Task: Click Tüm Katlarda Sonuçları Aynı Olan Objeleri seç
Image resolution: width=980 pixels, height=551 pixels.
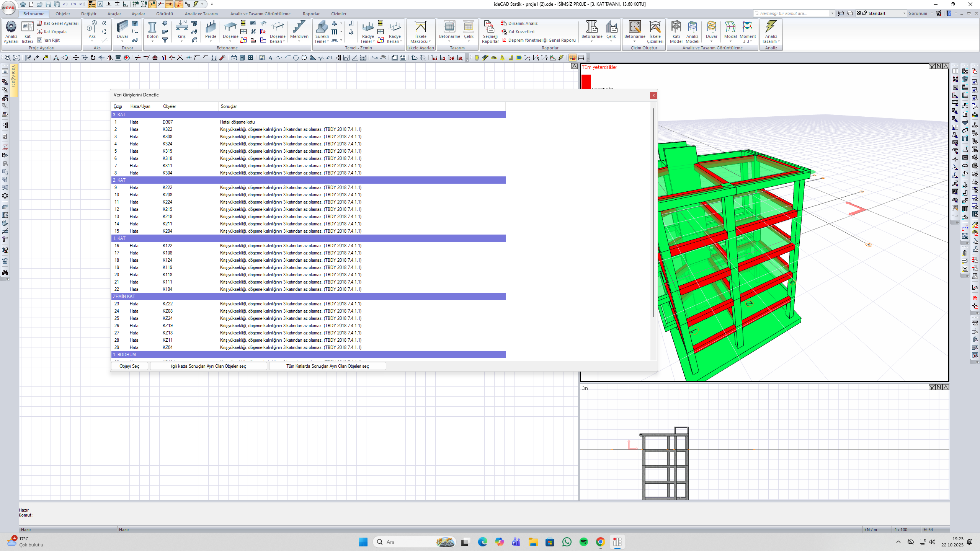Action: coord(327,366)
